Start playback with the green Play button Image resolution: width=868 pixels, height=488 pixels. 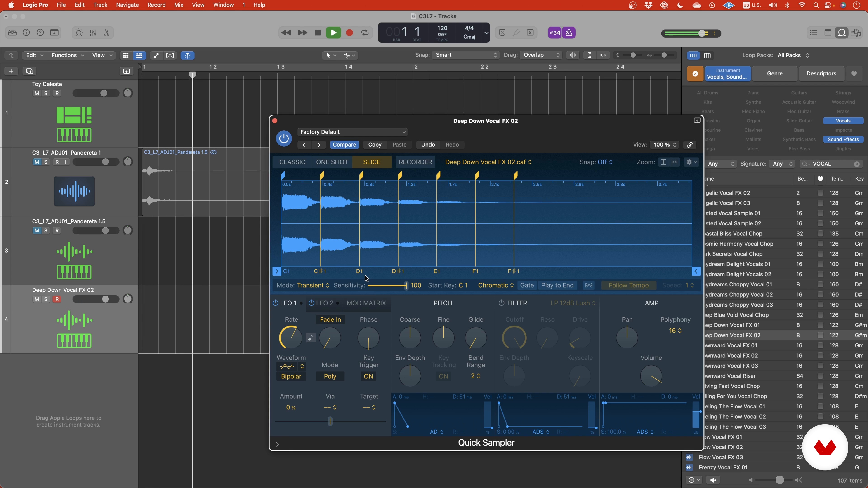[x=333, y=33]
